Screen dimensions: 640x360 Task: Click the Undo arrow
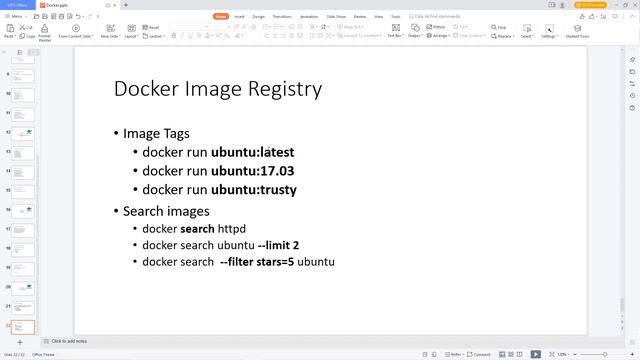(x=78, y=16)
